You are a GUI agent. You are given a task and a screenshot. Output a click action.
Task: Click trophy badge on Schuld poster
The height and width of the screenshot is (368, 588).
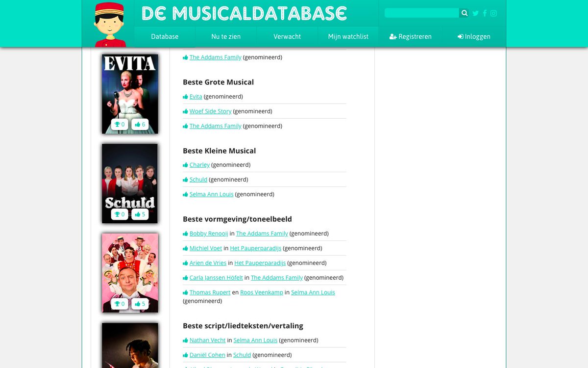coord(120,214)
